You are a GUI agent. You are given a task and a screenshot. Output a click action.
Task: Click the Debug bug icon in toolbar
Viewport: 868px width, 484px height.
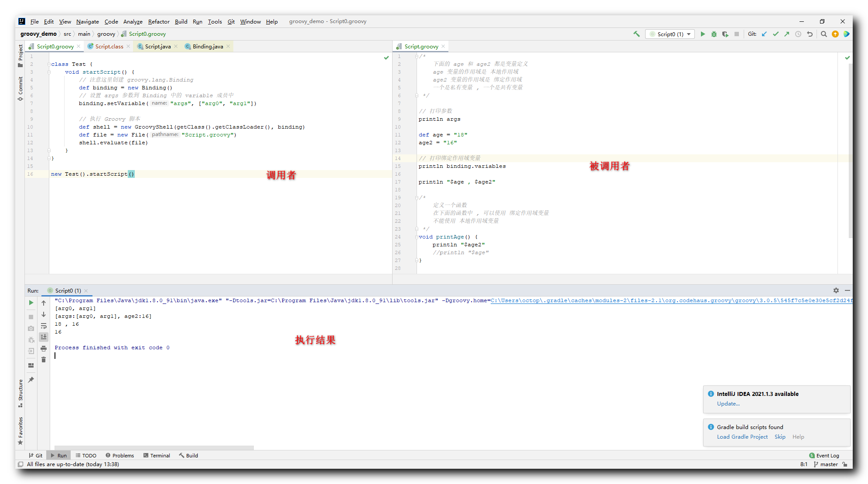pos(714,34)
